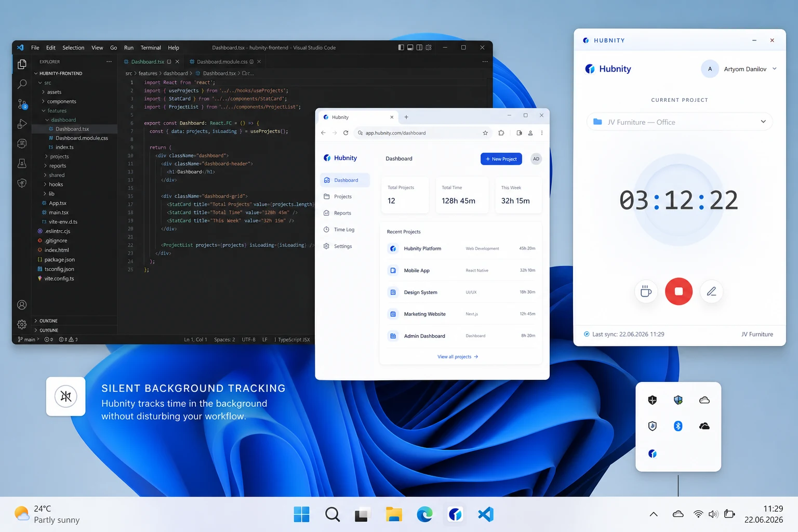
Task: Open package.json in the Explorer tree
Action: [x=59, y=260]
